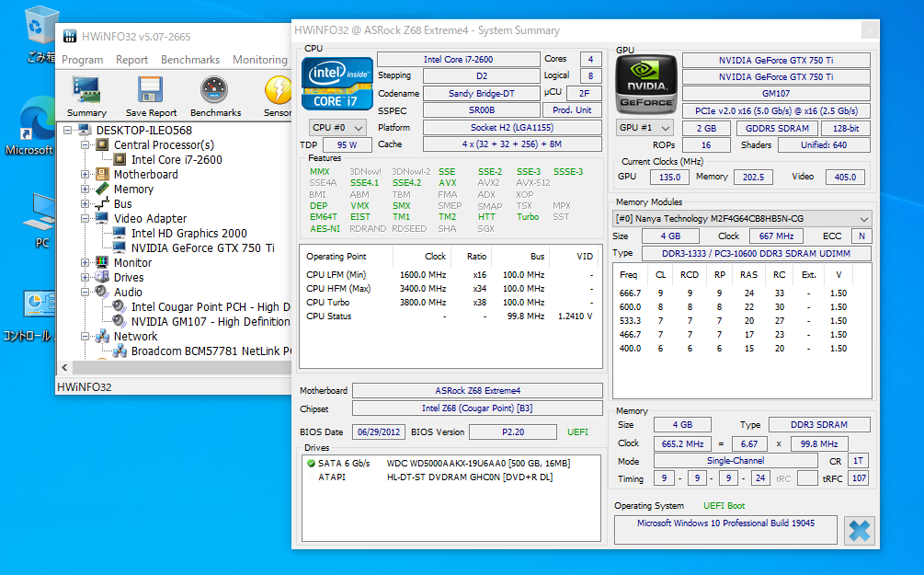The height and width of the screenshot is (575, 924).
Task: Click the NVIDIA GeForce logo
Action: point(645,85)
